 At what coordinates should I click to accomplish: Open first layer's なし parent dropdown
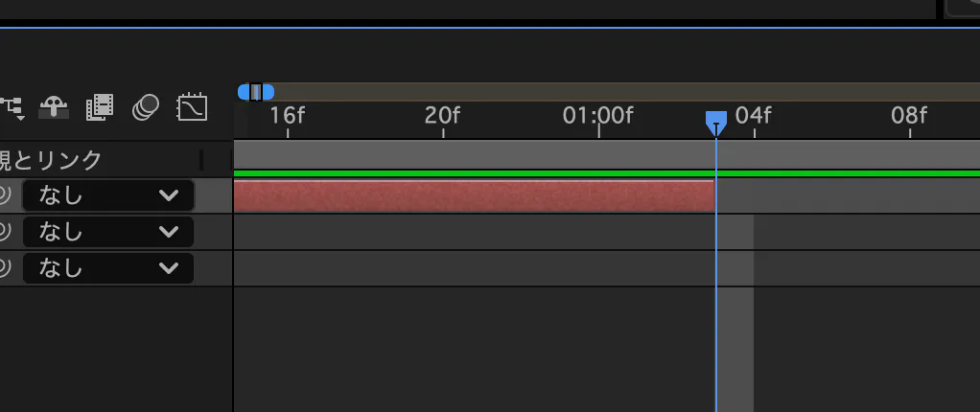pyautogui.click(x=108, y=196)
